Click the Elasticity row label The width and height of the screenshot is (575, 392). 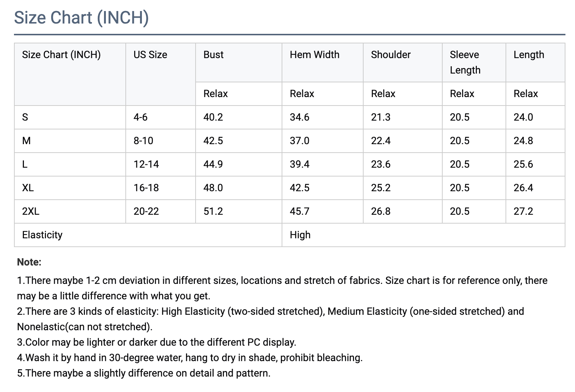42,235
